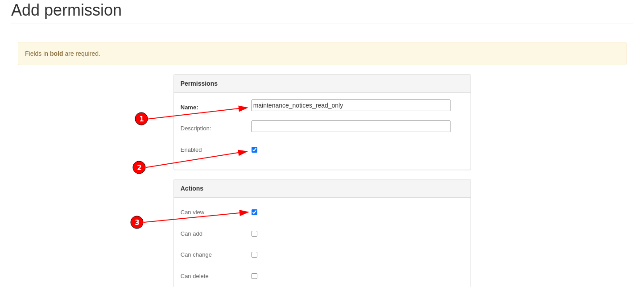644x287 pixels.
Task: Click the "Description:" field label
Action: [195, 128]
